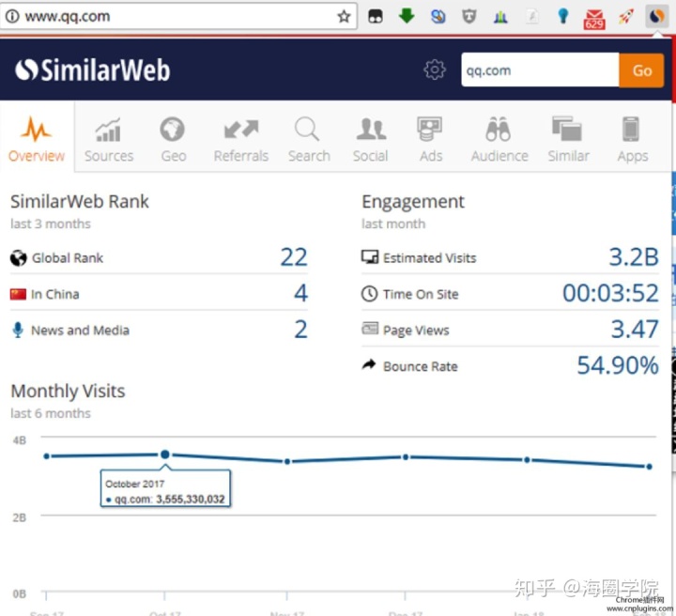The height and width of the screenshot is (616, 676).
Task: Open the SimilarWeb extension icon in toolbar
Action: click(656, 16)
